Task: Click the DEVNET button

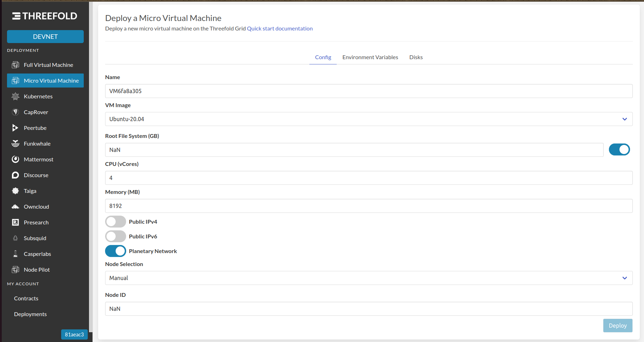Action: click(45, 36)
